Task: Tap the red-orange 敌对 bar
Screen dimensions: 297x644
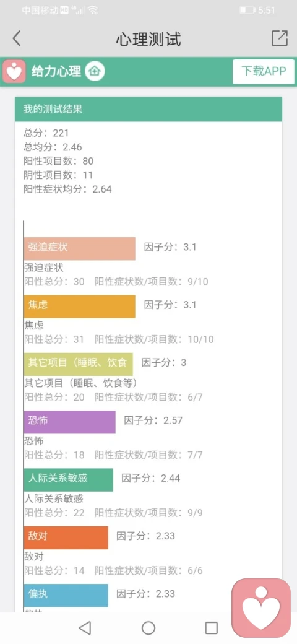Action: (66, 537)
